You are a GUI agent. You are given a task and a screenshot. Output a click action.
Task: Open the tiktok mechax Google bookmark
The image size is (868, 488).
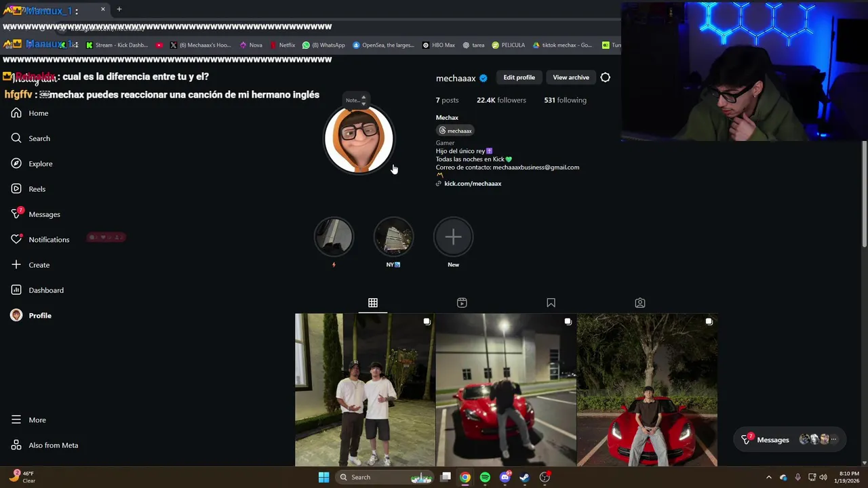point(563,45)
